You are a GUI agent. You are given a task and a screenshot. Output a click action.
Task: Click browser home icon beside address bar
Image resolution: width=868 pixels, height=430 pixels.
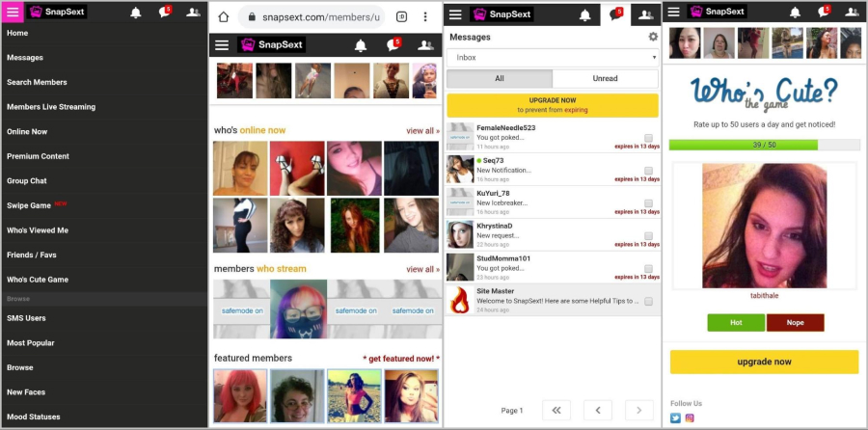point(223,16)
